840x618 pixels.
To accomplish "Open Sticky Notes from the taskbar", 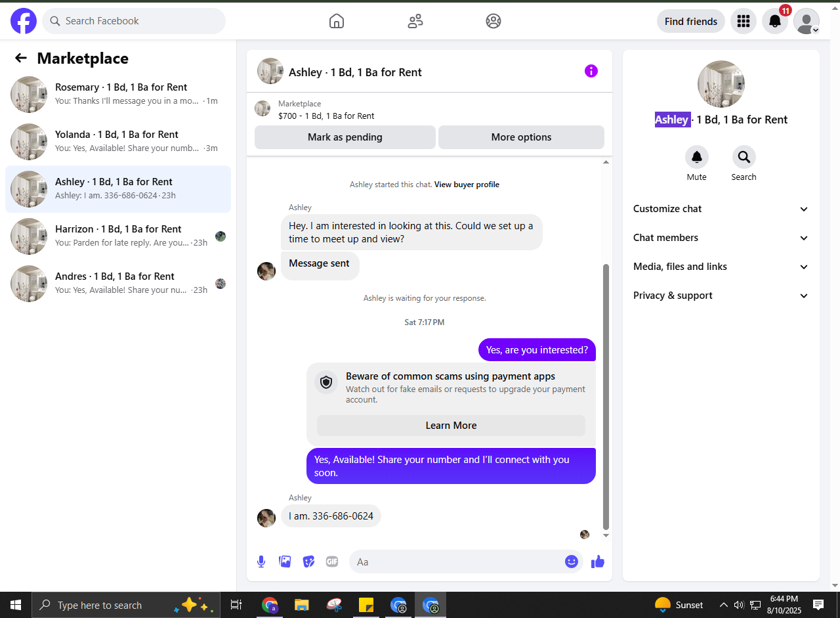I will pos(366,605).
